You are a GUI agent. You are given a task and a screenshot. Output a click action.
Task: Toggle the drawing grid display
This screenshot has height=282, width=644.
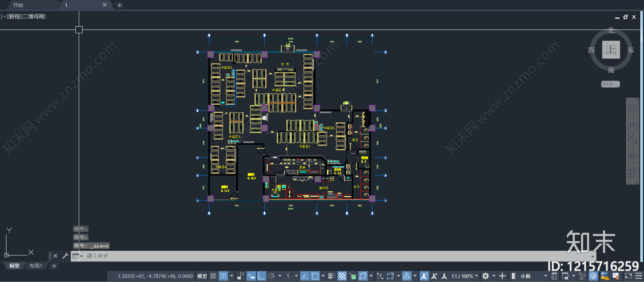[x=213, y=276]
